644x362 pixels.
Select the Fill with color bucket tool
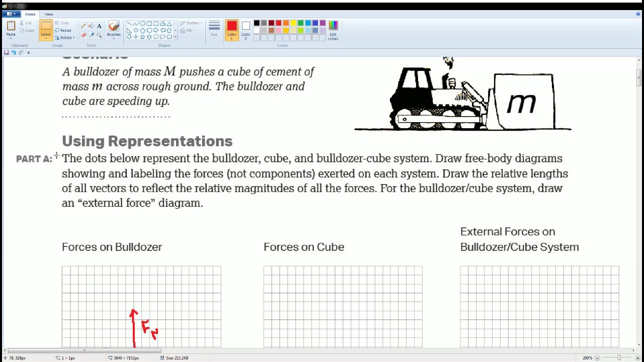tap(91, 26)
